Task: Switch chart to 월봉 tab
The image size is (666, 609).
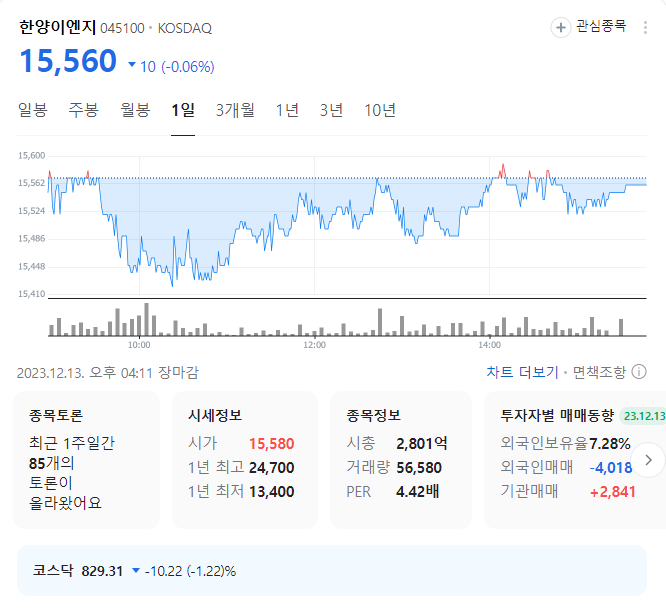Action: click(135, 110)
